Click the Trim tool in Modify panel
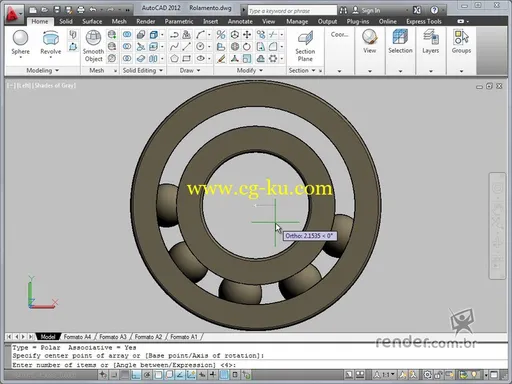The width and height of the screenshot is (512, 384). click(x=273, y=34)
